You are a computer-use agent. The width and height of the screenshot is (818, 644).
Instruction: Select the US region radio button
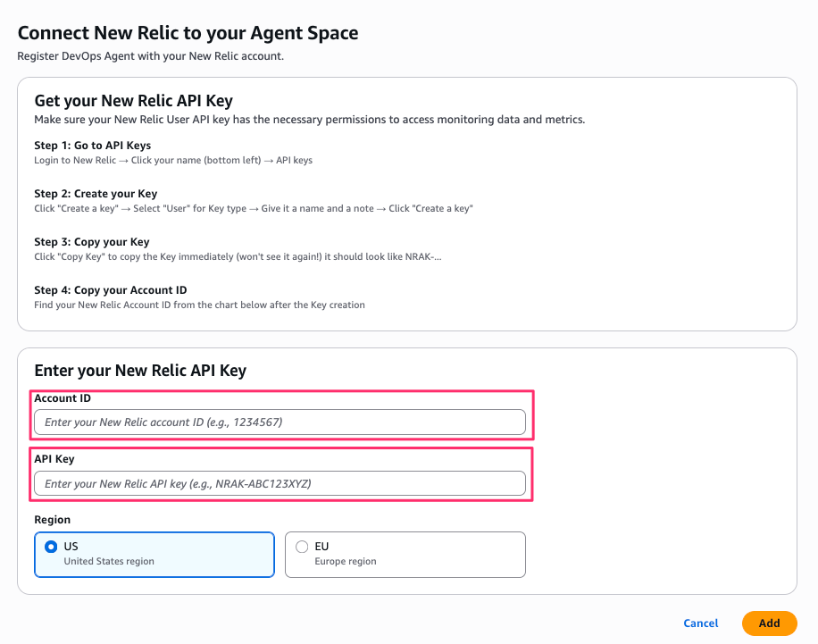coord(51,547)
